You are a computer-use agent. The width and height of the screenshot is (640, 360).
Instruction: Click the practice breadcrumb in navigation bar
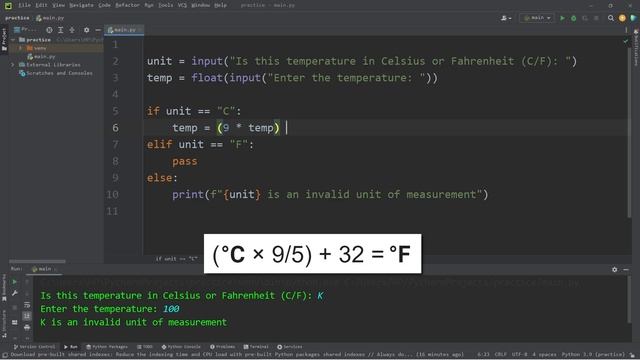coord(17,18)
